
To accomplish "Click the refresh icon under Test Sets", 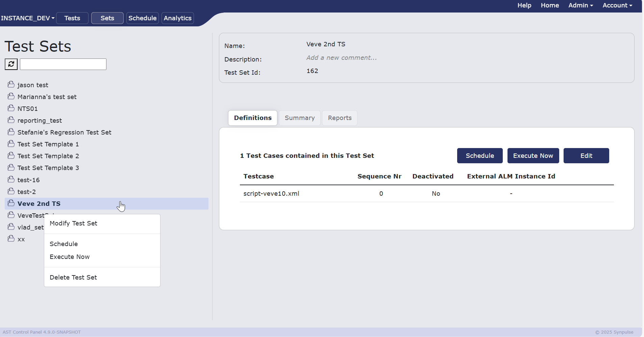I will (x=11, y=64).
